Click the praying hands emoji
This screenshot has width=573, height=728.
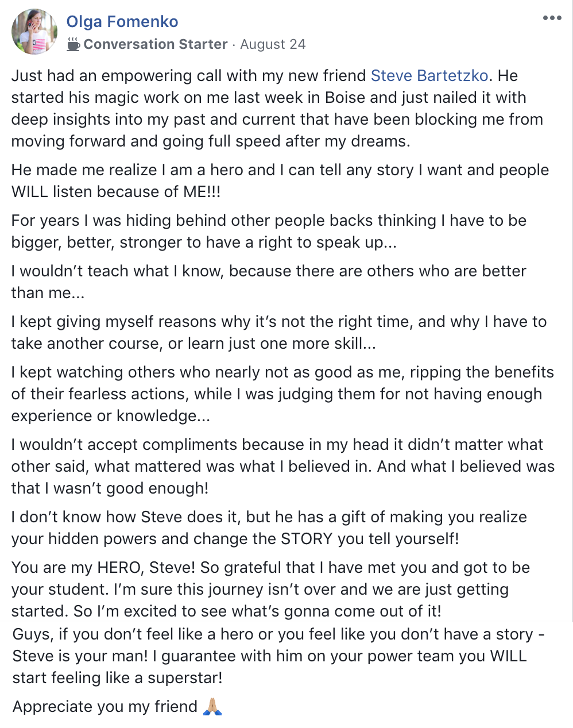(x=212, y=706)
